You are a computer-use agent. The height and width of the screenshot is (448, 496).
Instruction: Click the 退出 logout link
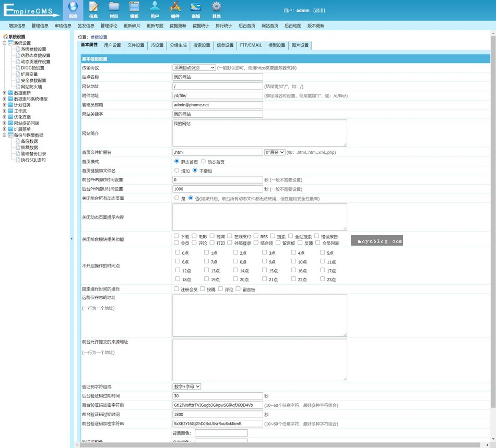point(319,10)
